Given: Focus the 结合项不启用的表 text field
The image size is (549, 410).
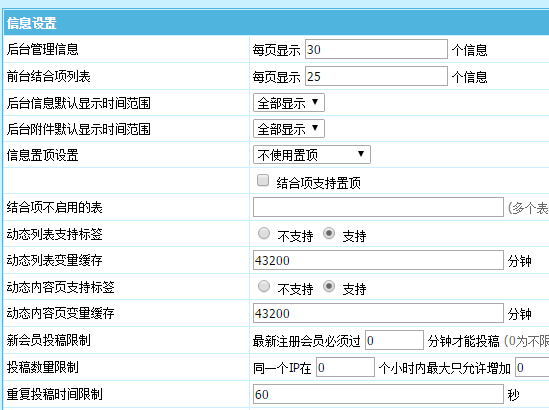Looking at the screenshot, I should pos(378,207).
